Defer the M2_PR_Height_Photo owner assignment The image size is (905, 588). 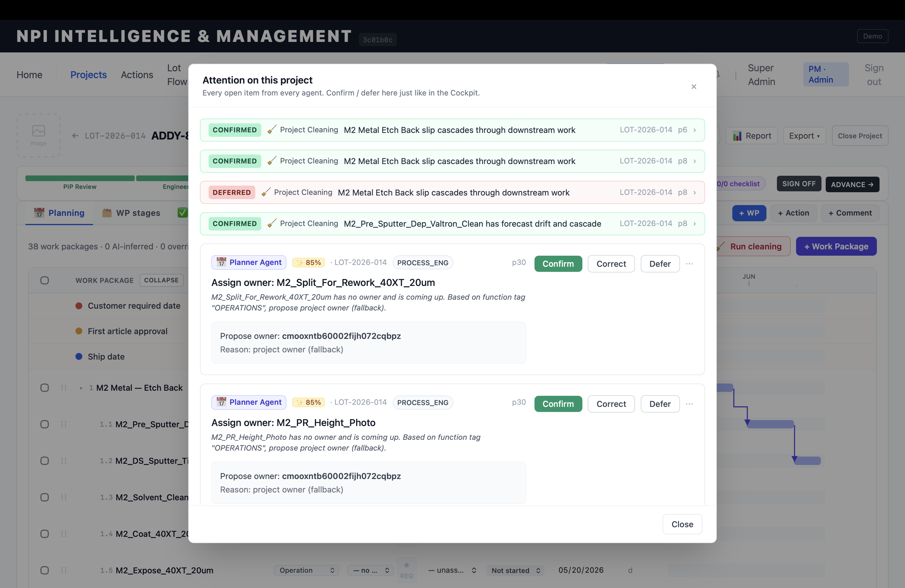click(x=660, y=404)
